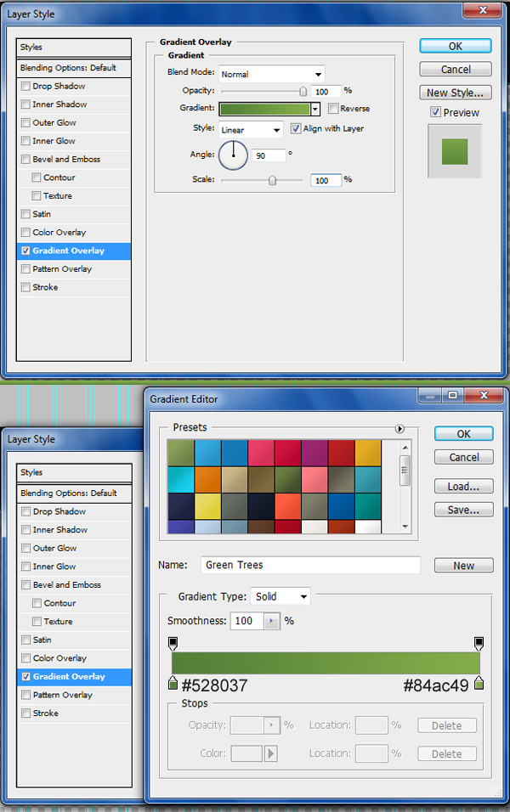Click Cancel in Gradient Editor
Viewport: 510px width, 812px height.
(464, 457)
